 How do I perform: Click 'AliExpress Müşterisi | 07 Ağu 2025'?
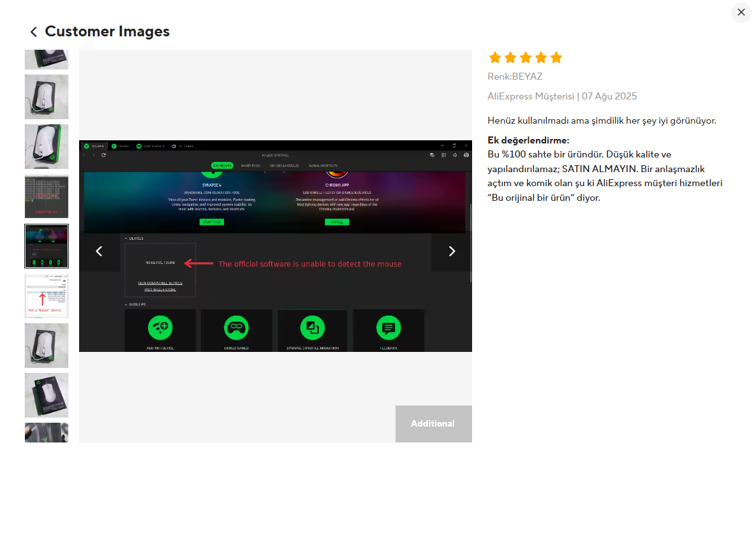click(562, 96)
